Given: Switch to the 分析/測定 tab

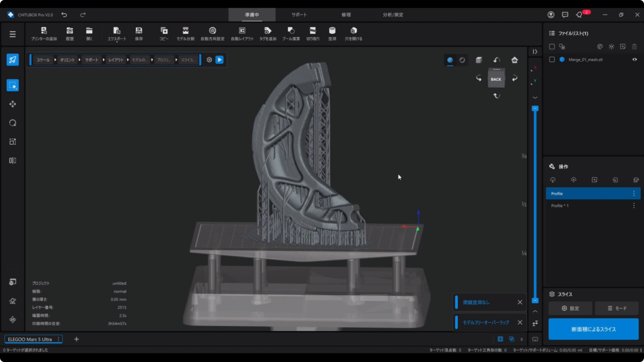Looking at the screenshot, I should (393, 15).
